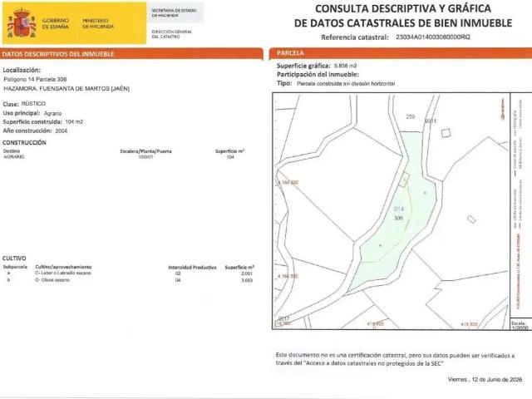Click "Superficie m²" header in the Cultivo table
The width and height of the screenshot is (532, 399).
click(x=239, y=268)
